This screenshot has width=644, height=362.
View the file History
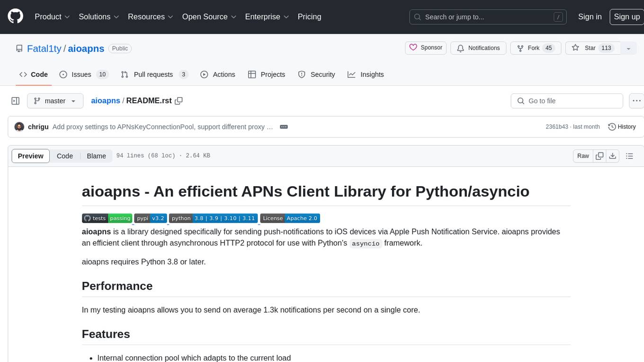coord(622,127)
